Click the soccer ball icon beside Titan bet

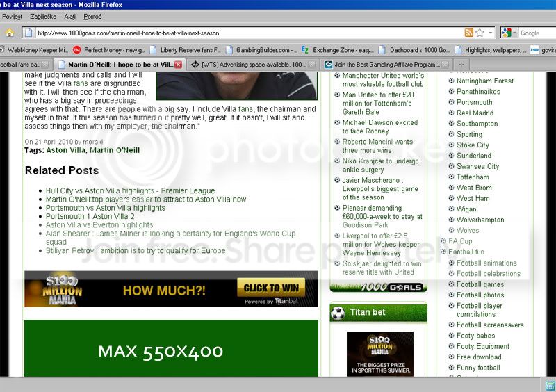338,313
